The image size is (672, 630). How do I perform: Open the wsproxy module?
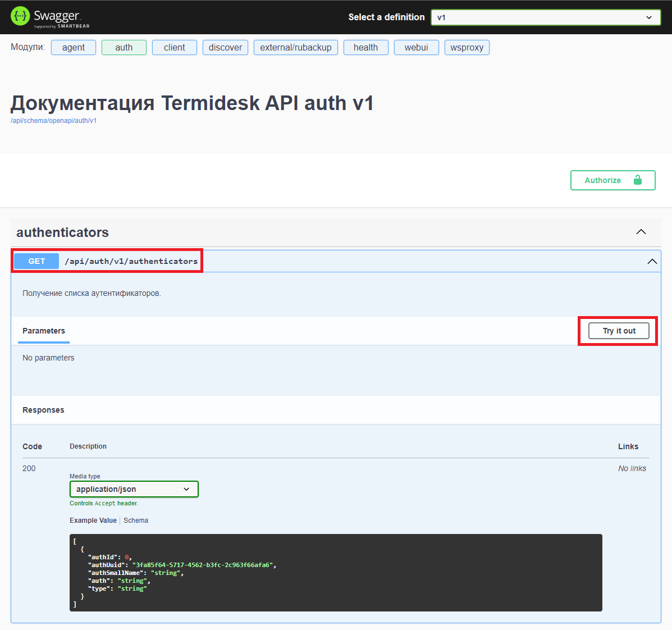(x=467, y=48)
